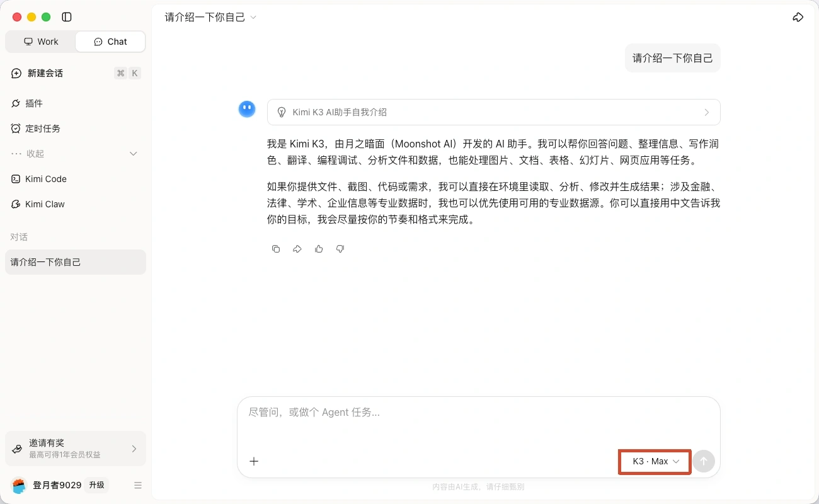
Task: Click the user avatar beside 登月者9029
Action: 20,485
